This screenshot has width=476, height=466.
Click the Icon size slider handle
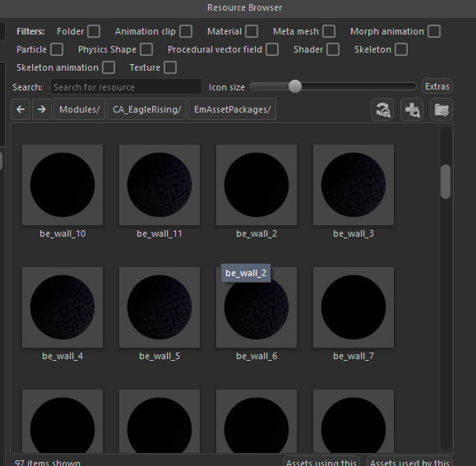(295, 86)
